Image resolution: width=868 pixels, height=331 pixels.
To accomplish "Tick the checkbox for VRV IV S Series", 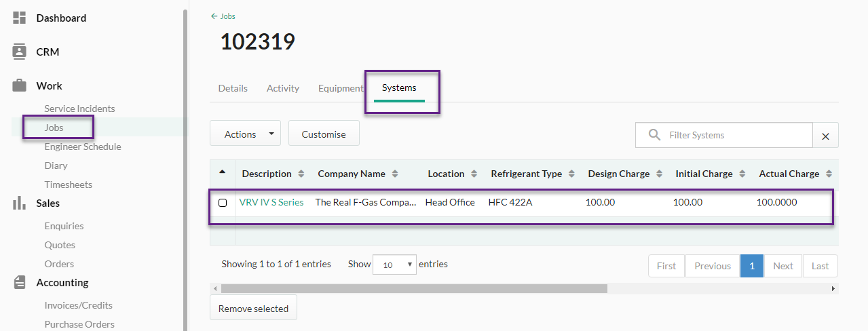I will tap(223, 203).
